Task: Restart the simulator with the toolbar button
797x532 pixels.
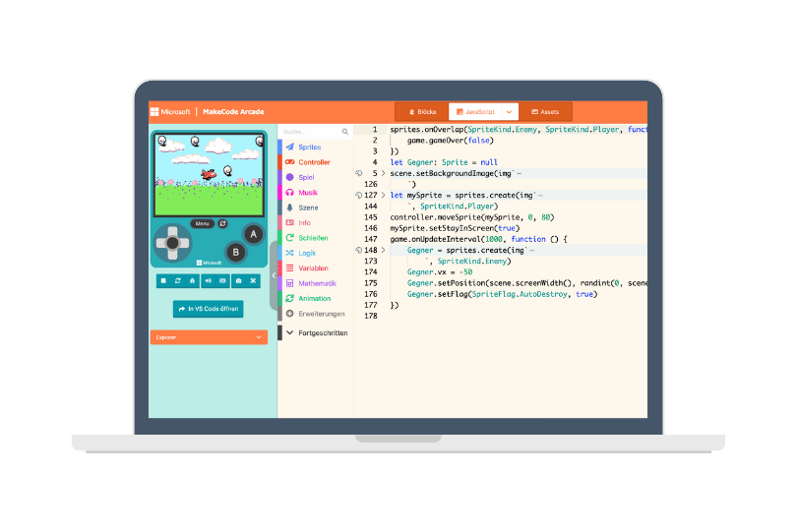Action: (178, 280)
